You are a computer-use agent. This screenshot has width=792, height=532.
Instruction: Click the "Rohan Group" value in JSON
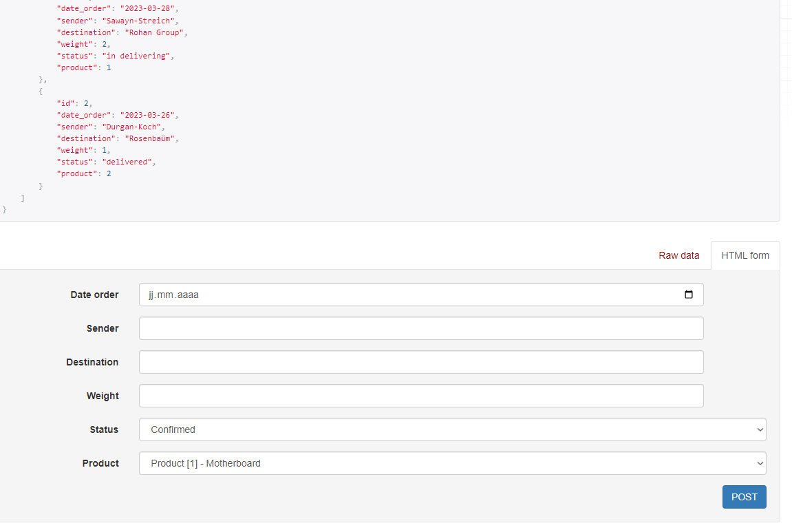coord(155,32)
